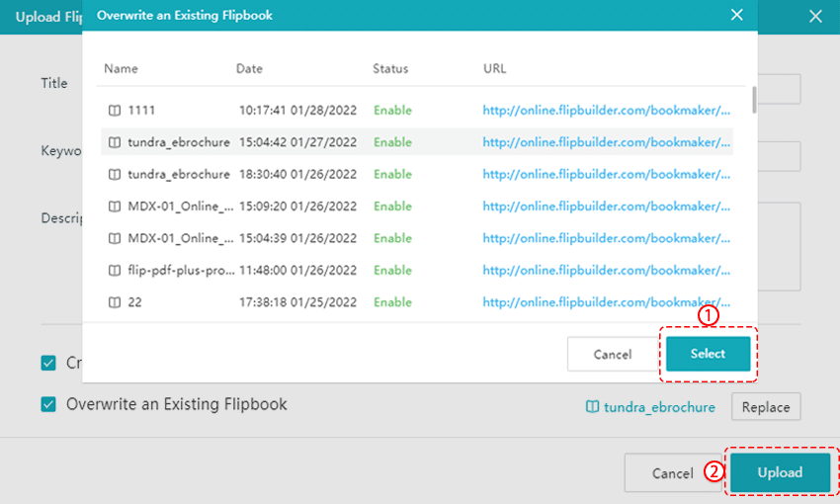Click the book icon beside 1111
This screenshot has height=504, width=840.
pyautogui.click(x=114, y=111)
